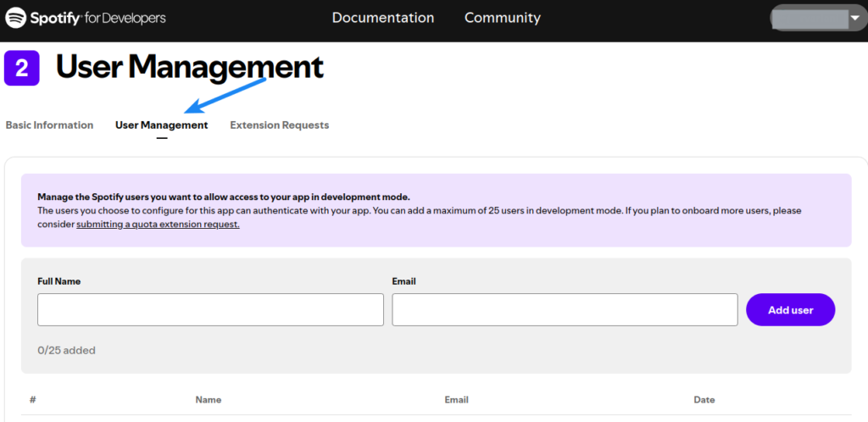This screenshot has width=868, height=422.
Task: Click the Name column header
Action: click(208, 400)
